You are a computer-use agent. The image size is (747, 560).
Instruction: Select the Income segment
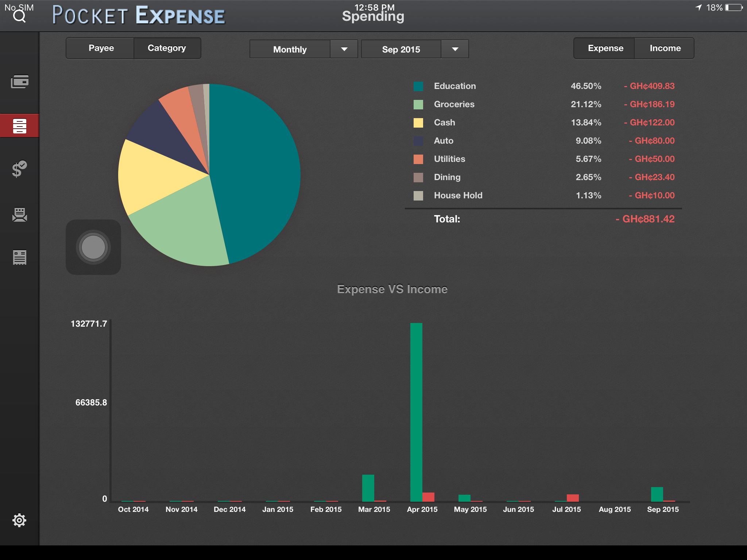[665, 48]
